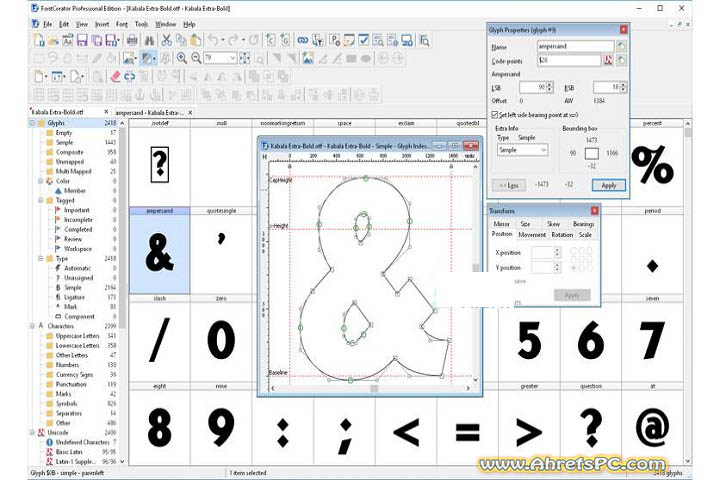Click Apply in Glyph Properties
The image size is (720, 480).
608,185
